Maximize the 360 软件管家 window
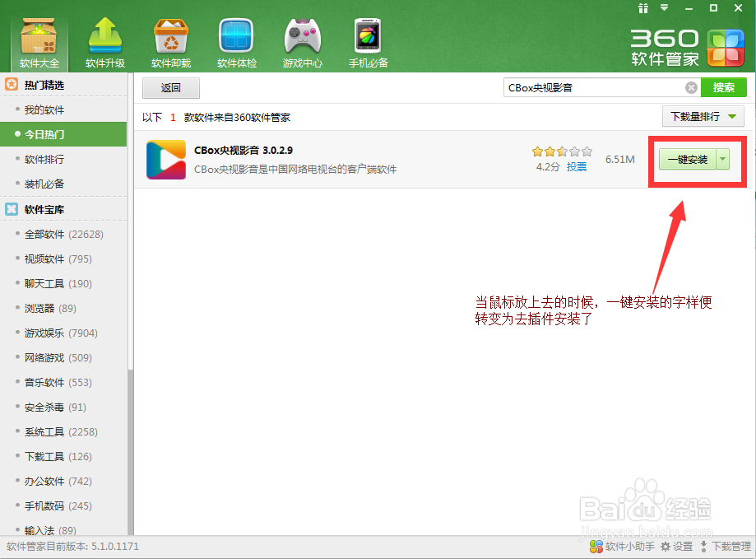756x559 pixels. 713,7
